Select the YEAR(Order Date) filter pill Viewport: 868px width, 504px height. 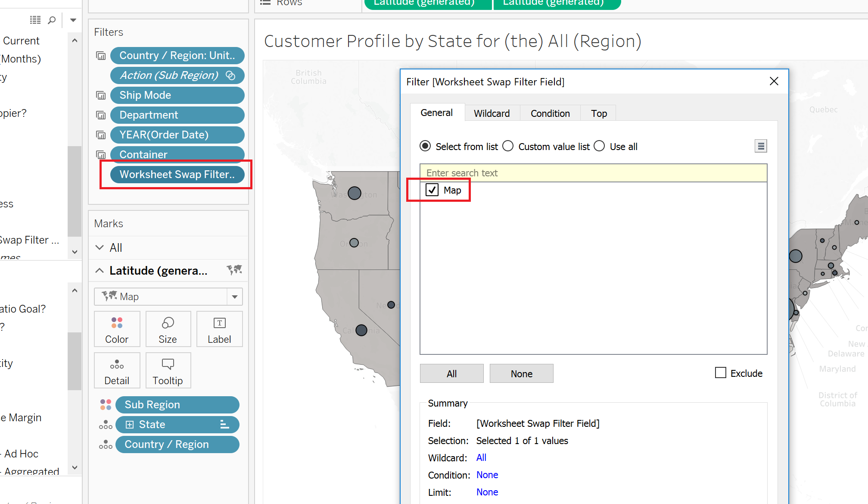pos(177,135)
